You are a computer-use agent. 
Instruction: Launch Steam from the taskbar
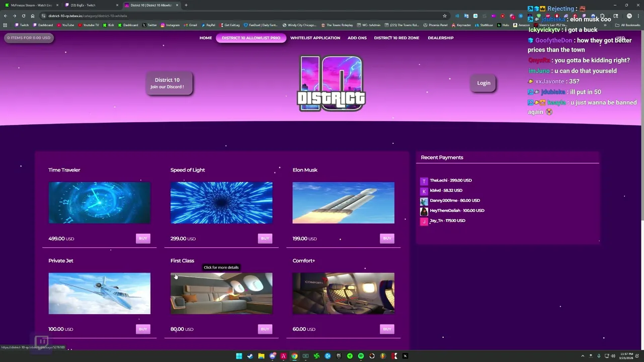(x=250, y=356)
